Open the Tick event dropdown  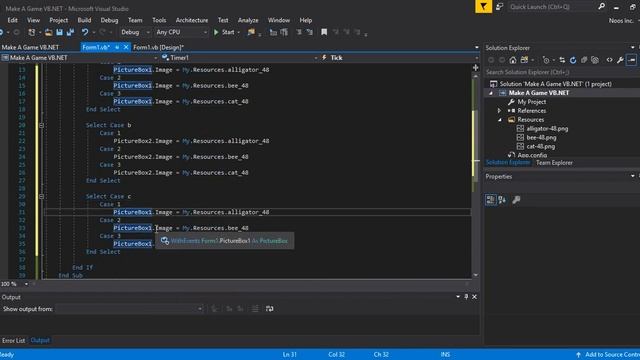pyautogui.click(x=399, y=58)
